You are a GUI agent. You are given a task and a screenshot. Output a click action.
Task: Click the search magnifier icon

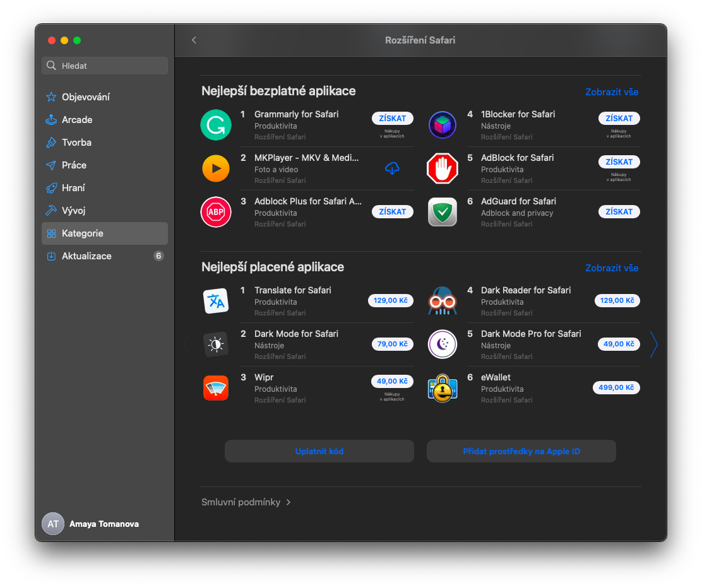click(52, 66)
